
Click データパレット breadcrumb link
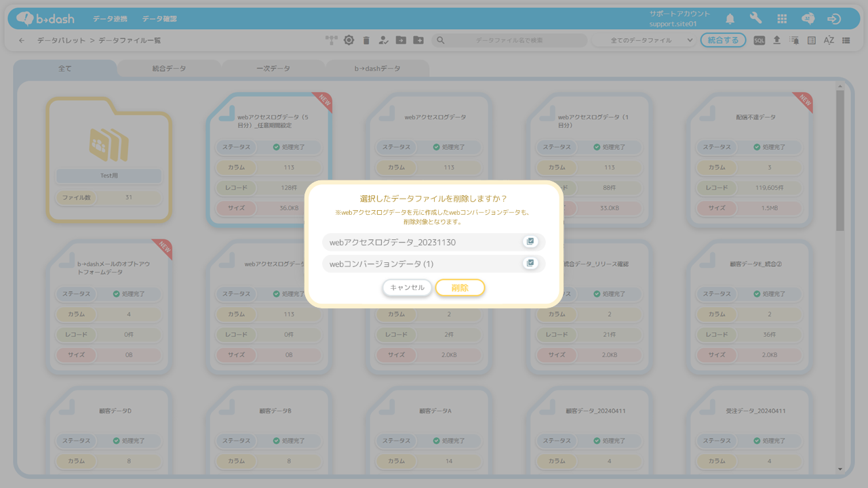click(61, 41)
